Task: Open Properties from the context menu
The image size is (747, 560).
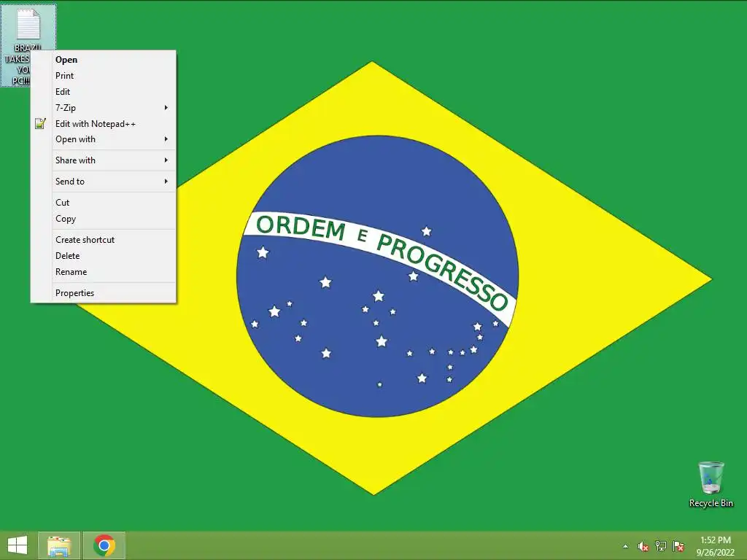Action: point(104,293)
